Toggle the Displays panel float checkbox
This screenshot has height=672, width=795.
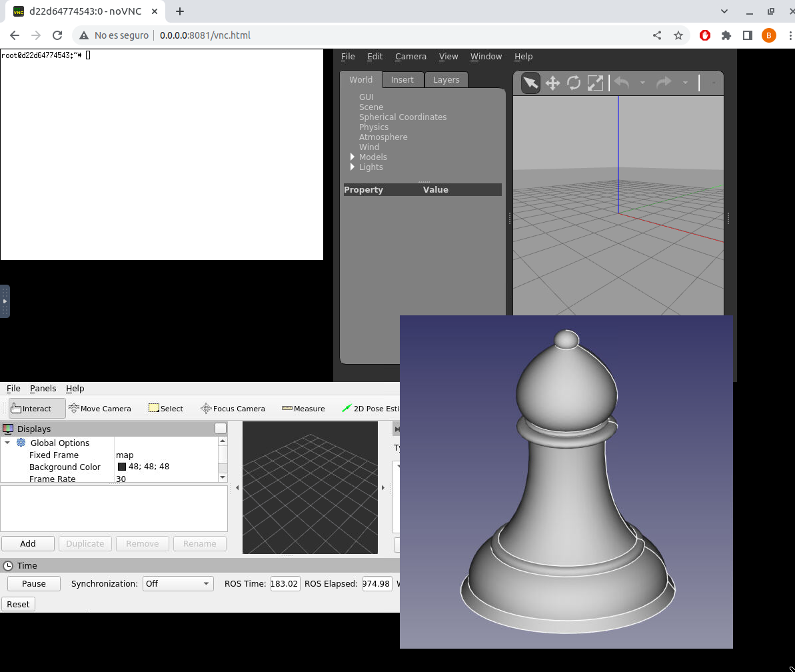221,429
